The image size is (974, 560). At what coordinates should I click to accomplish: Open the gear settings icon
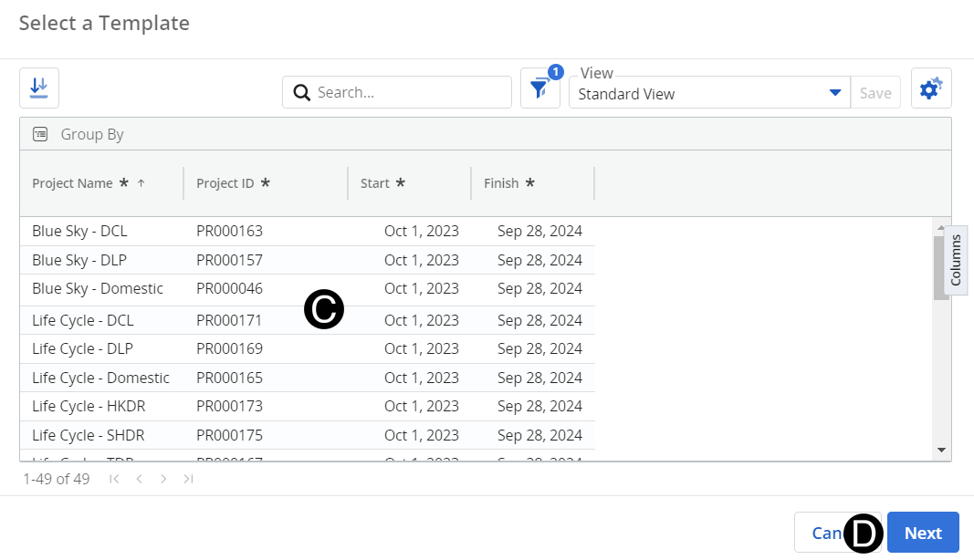930,88
